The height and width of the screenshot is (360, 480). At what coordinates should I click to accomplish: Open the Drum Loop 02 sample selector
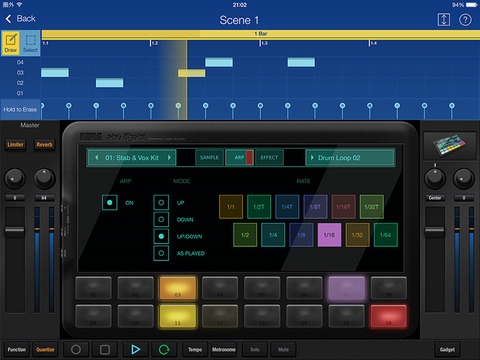(350, 158)
